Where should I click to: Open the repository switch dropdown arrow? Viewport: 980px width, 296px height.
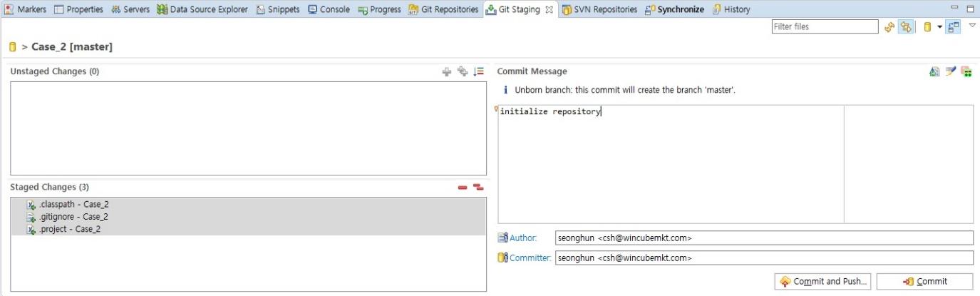point(939,27)
